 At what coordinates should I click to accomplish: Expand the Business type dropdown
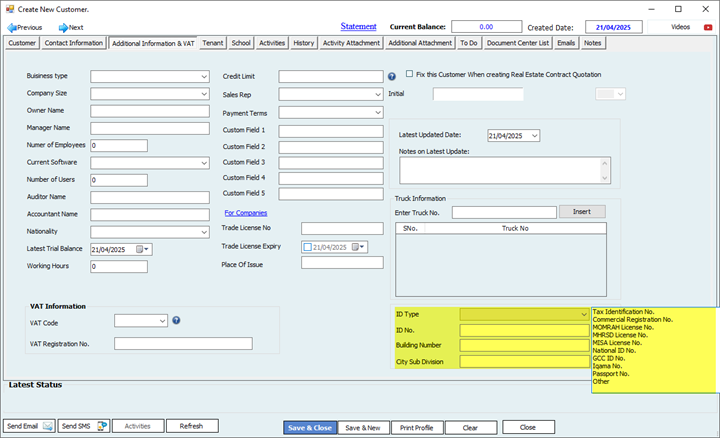pos(204,77)
